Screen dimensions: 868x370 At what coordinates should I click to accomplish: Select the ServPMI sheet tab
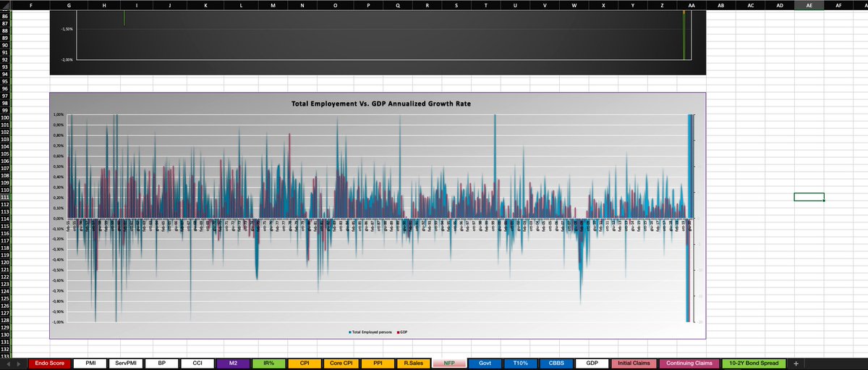click(126, 363)
